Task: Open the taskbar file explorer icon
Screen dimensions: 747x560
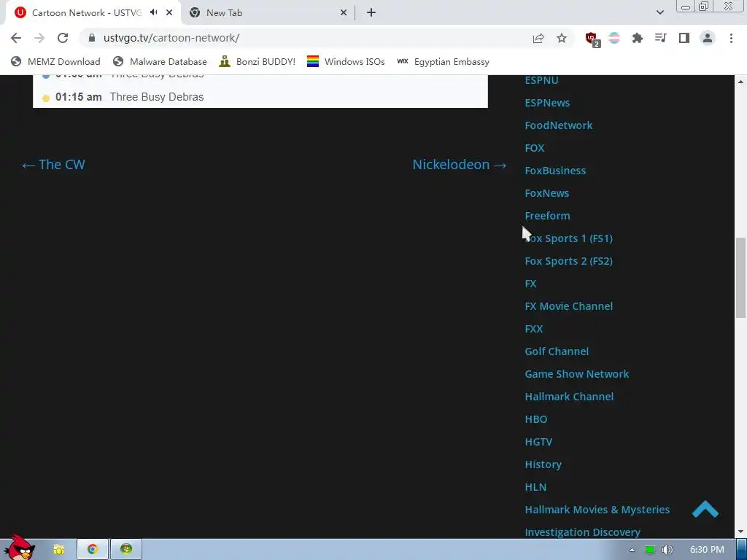Action: point(58,550)
